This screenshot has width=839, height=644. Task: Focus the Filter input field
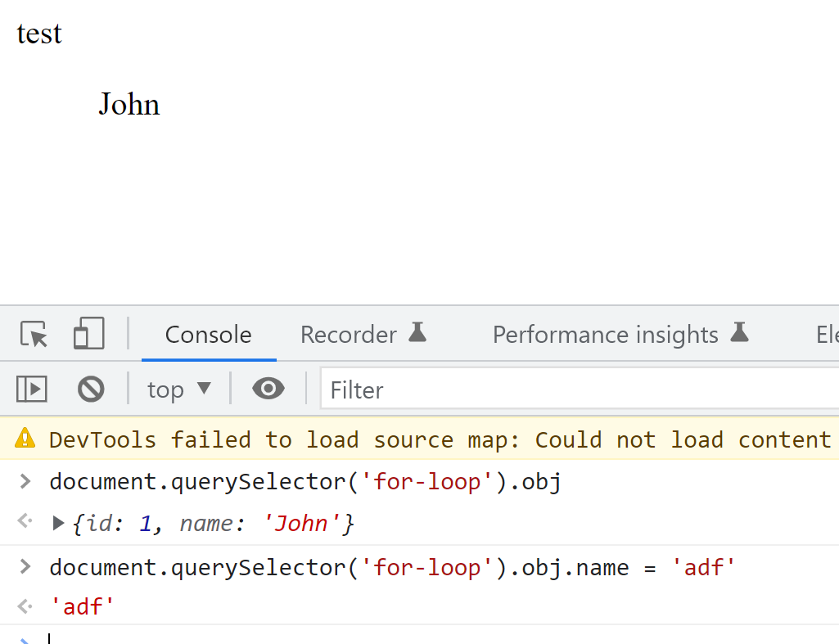(580, 389)
